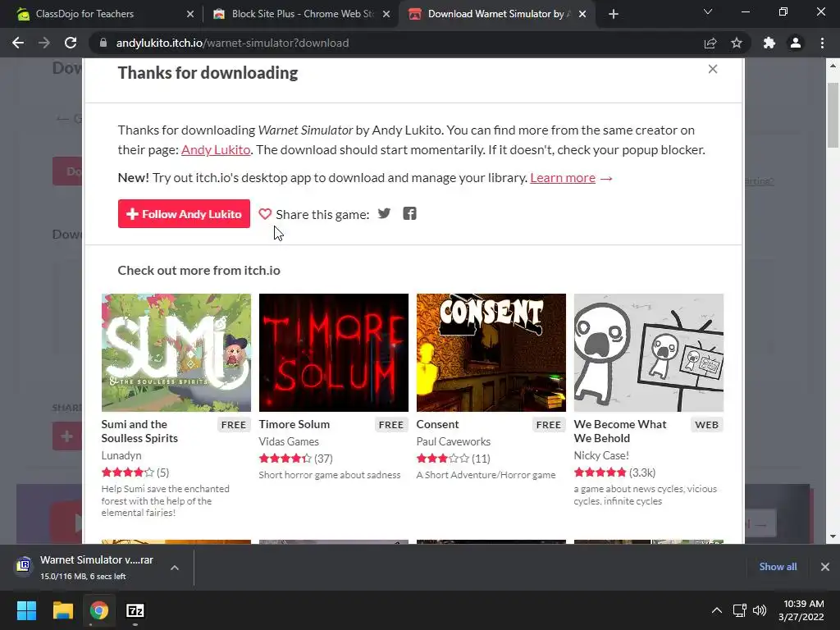Open the Nicky Case! author link

click(601, 455)
